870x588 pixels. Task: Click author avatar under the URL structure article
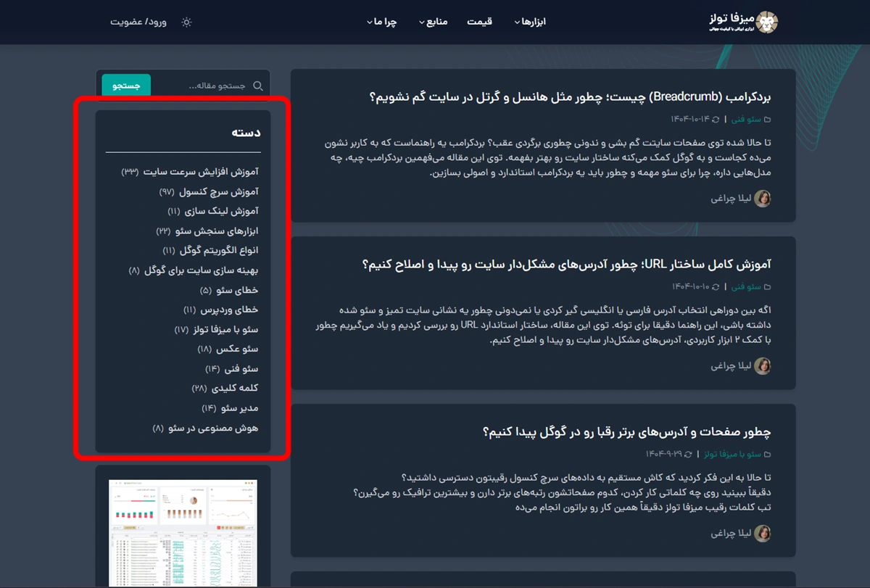click(x=763, y=366)
